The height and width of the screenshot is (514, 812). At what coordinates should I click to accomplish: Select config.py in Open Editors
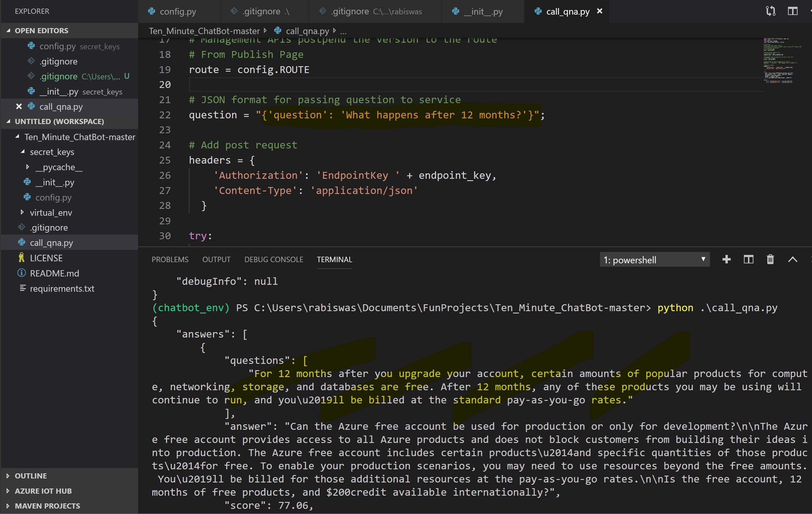point(69,46)
